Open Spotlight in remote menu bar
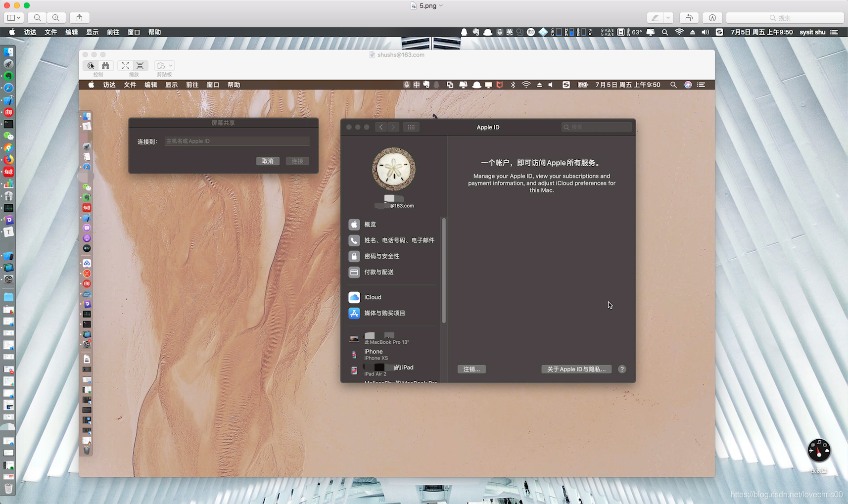This screenshot has width=848, height=504. (673, 85)
